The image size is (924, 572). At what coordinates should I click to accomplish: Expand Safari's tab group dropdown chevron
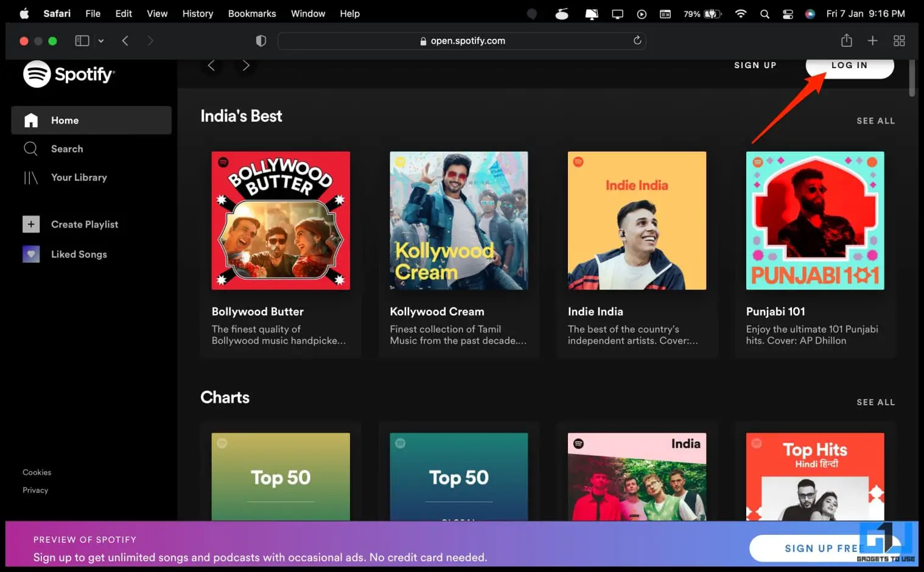[x=101, y=41]
